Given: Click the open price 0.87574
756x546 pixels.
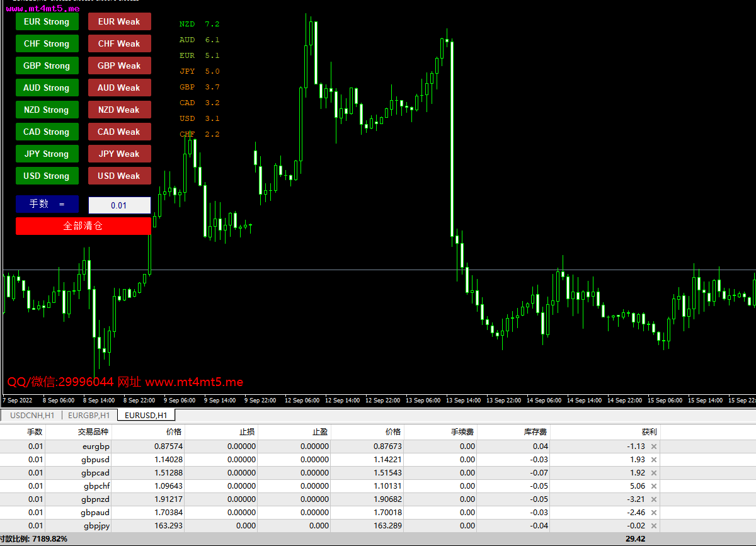Looking at the screenshot, I should point(168,446).
